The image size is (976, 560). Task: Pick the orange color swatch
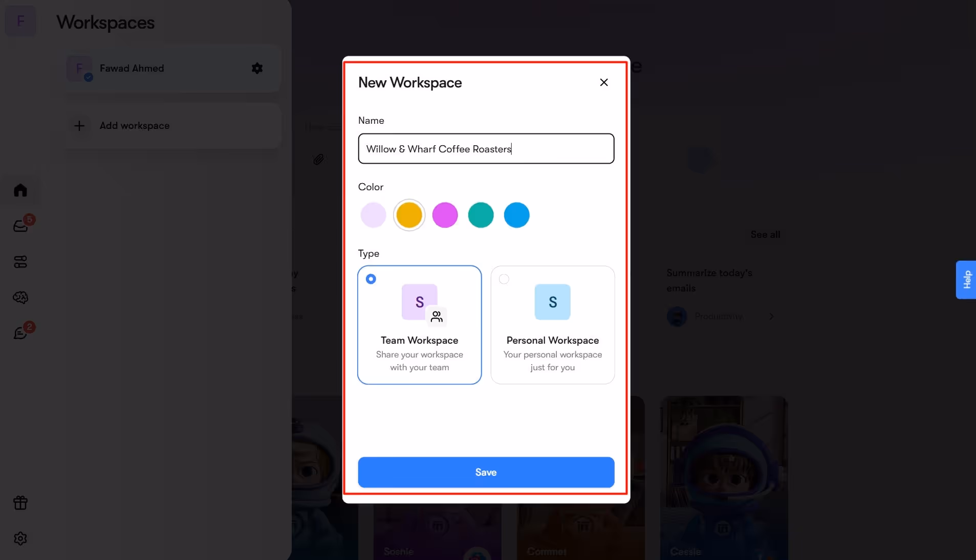click(x=409, y=215)
